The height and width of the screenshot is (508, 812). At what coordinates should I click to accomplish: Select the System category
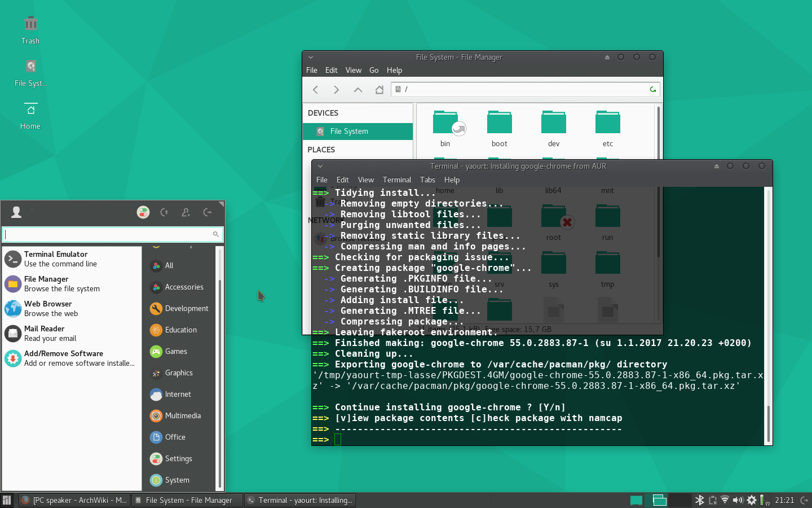pos(180,480)
